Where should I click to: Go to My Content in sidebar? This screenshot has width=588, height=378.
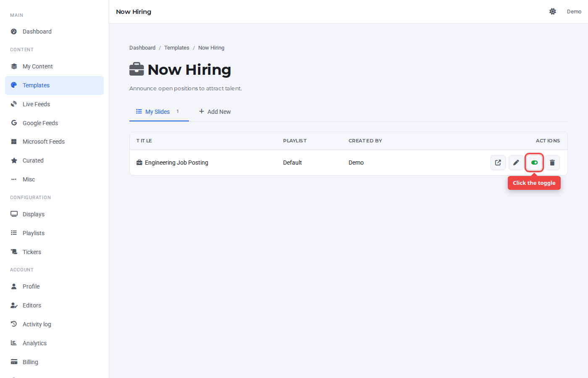click(x=54, y=66)
